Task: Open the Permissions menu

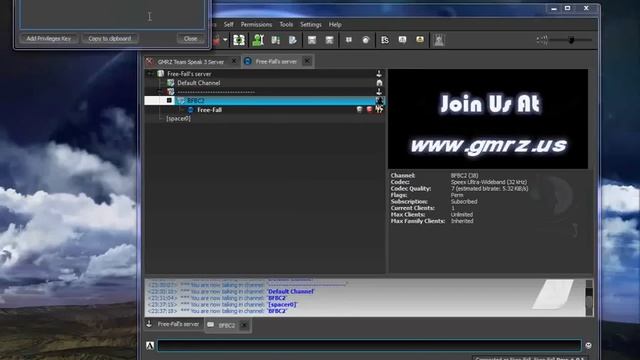Action: [256, 24]
